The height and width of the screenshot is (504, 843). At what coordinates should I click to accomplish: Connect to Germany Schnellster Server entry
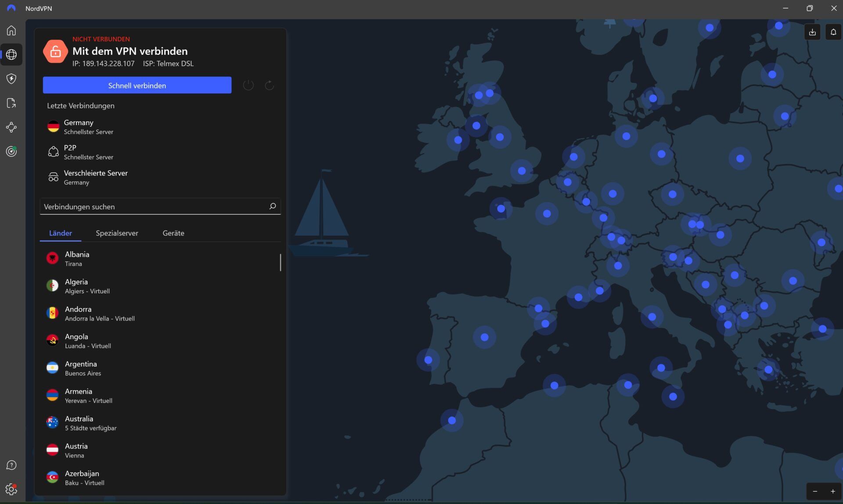pos(160,127)
